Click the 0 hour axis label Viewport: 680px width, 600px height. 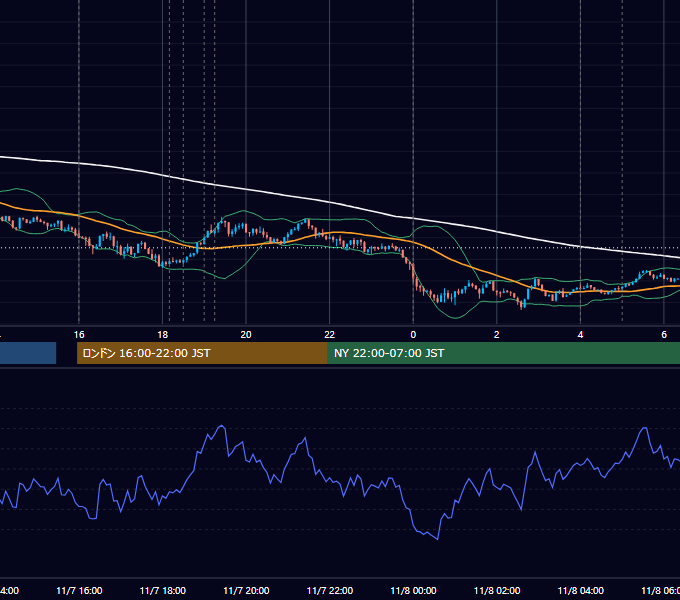coord(413,335)
